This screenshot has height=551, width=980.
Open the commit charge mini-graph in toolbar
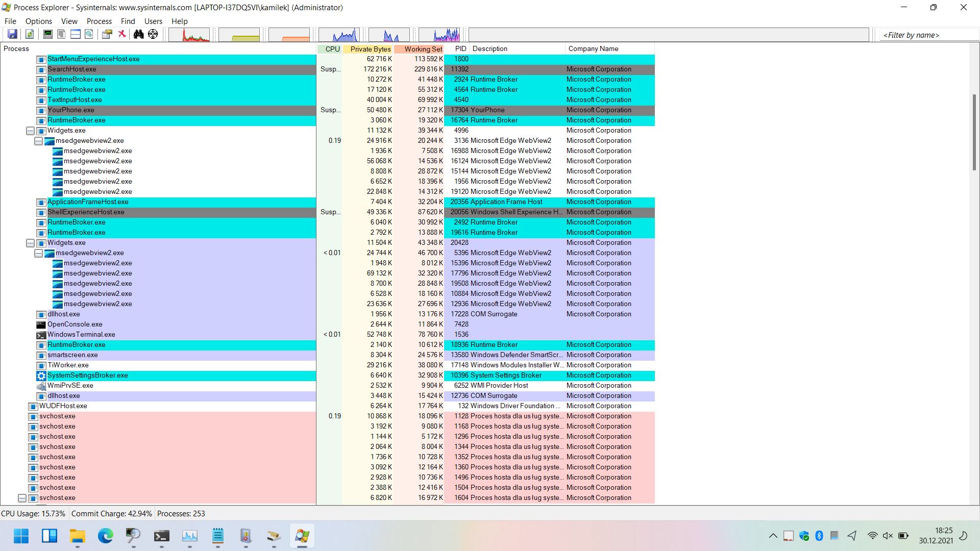(x=239, y=35)
